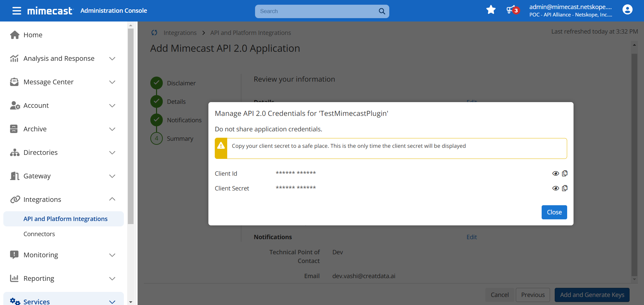644x305 pixels.
Task: Expand the Monitoring menu chevron
Action: pyautogui.click(x=112, y=255)
